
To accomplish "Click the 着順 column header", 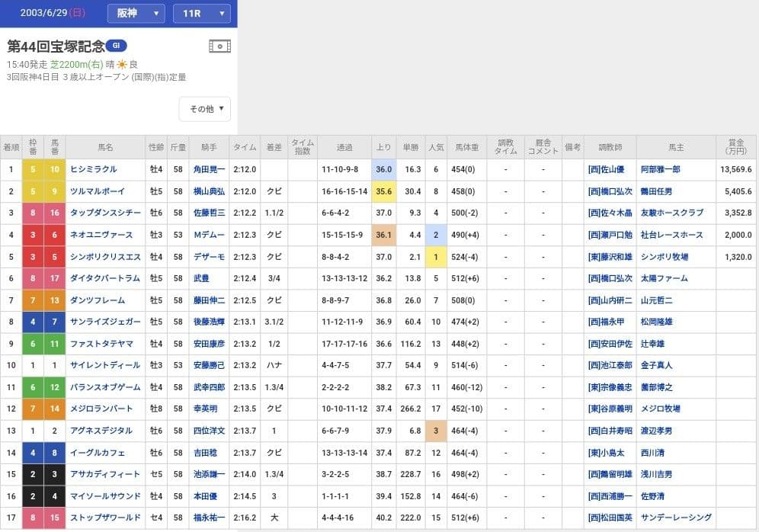I will [11, 146].
